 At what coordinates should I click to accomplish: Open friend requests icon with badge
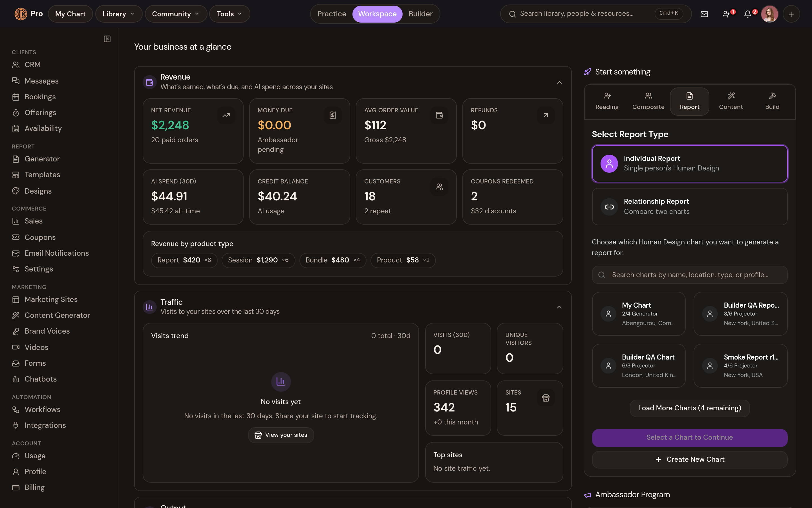tap(726, 14)
